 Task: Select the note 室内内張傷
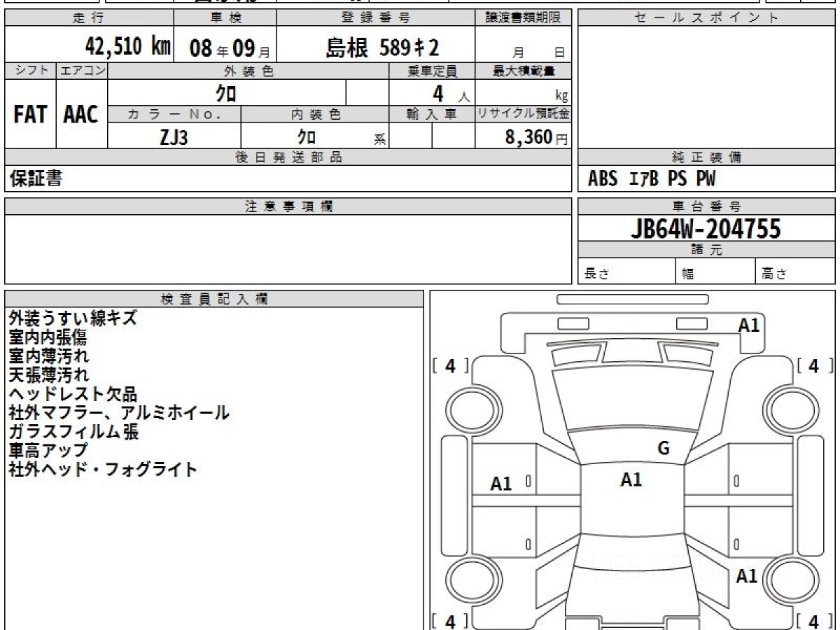[48, 337]
